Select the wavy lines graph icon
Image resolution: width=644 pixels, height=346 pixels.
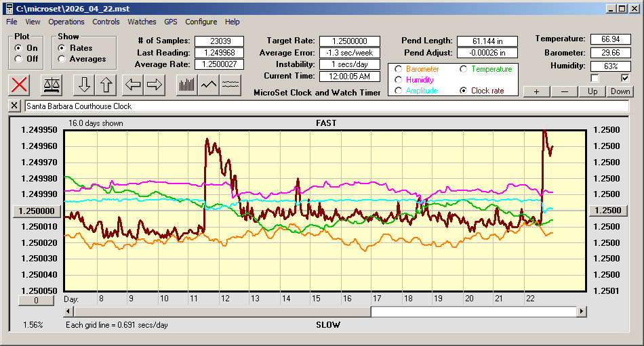[231, 85]
